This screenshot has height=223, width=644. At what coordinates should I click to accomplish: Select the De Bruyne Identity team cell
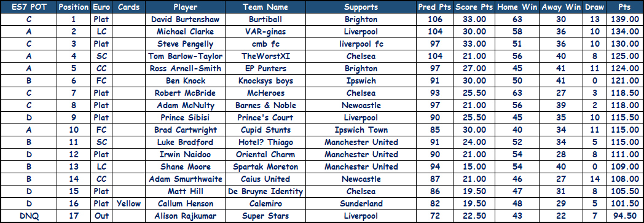(265, 192)
